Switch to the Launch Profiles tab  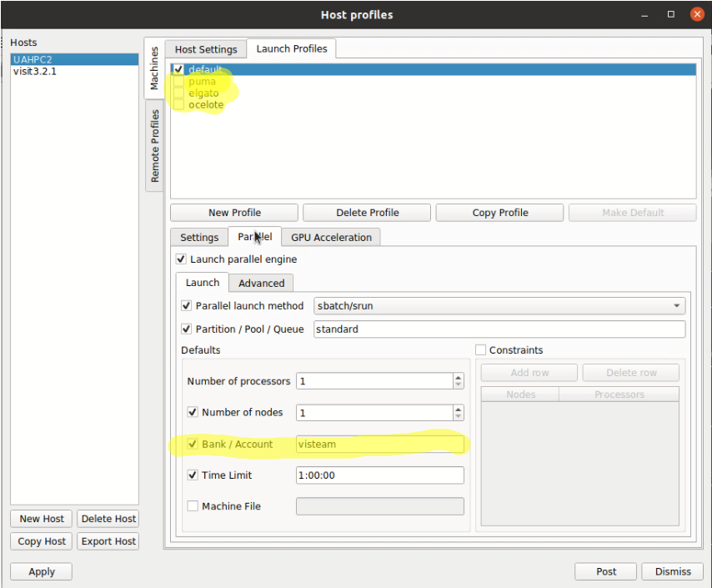point(292,48)
